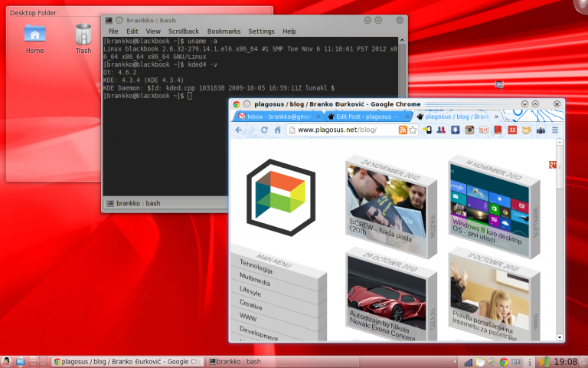Open the Settings menu in terminal
Viewport: 588px width, 368px height.
click(x=261, y=31)
